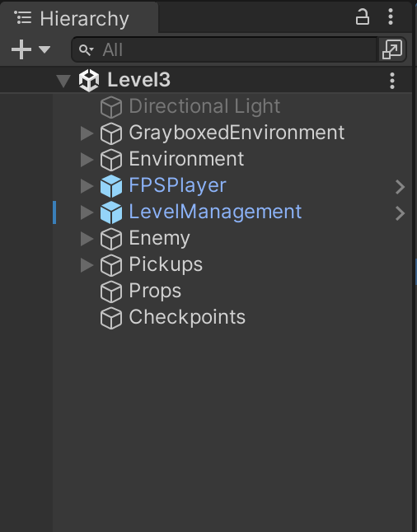This screenshot has width=417, height=532.
Task: Select the Directional Light object
Action: (x=204, y=106)
